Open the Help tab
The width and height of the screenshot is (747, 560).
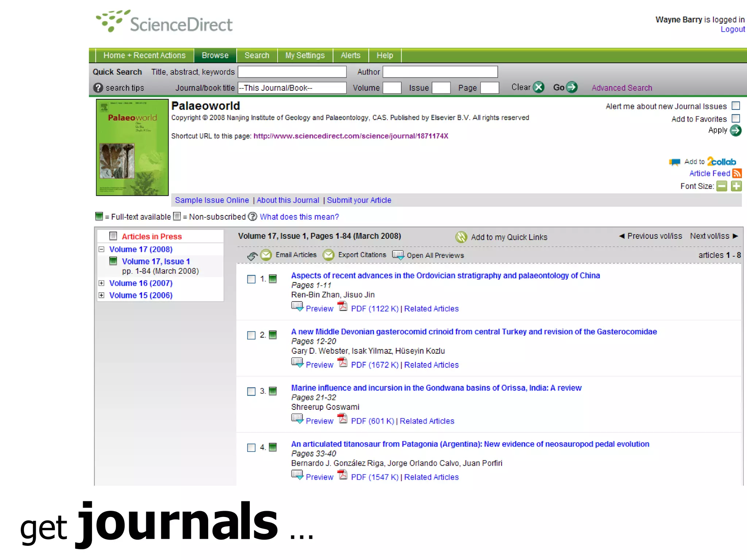385,55
